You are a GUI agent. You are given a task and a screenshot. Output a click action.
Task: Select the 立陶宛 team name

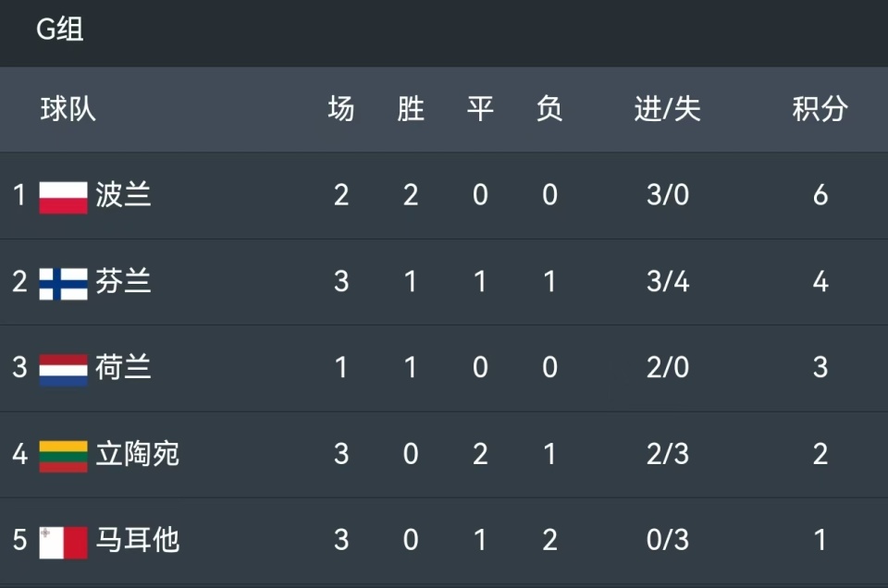(138, 454)
